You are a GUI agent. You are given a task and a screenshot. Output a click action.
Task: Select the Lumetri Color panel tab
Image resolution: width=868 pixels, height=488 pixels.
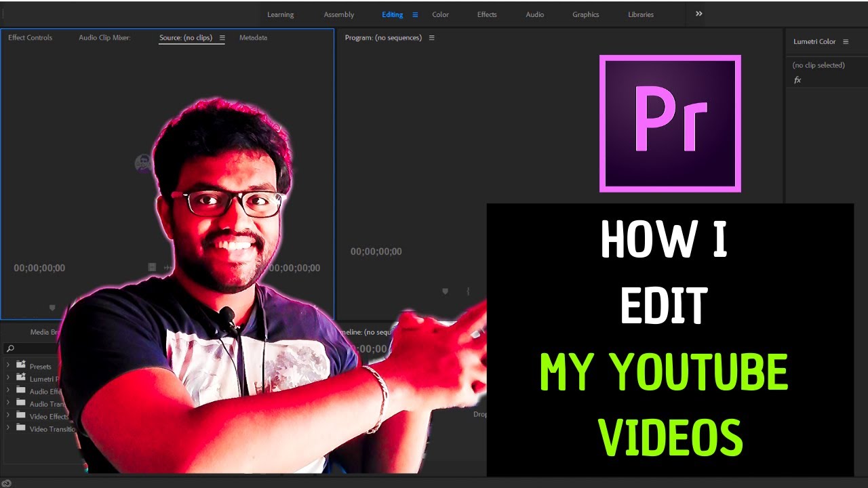pos(814,41)
